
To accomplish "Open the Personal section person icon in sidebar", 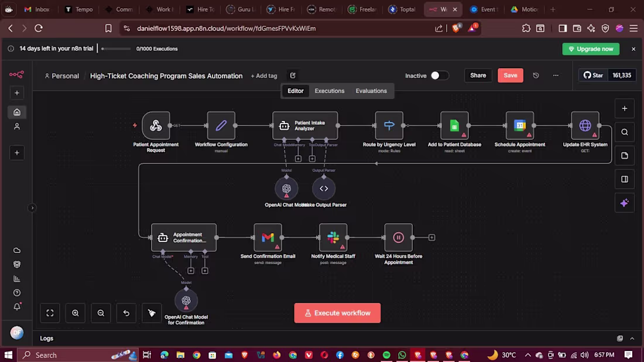I will 17,127.
